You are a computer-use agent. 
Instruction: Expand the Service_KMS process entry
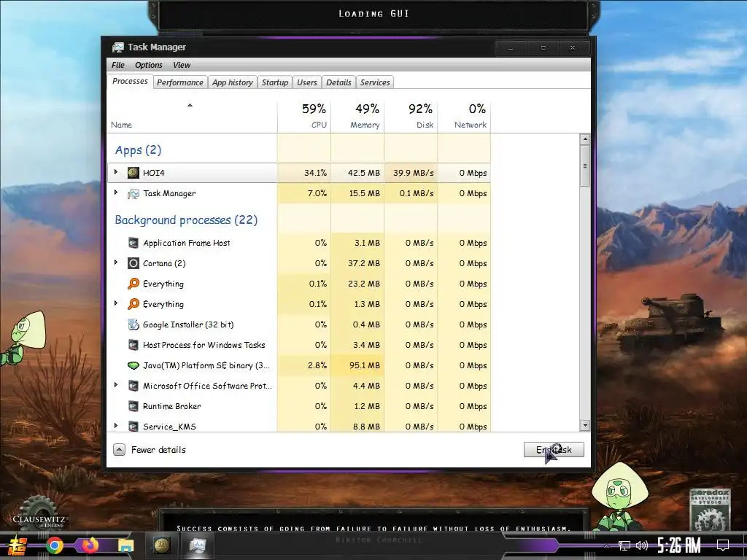click(x=116, y=426)
